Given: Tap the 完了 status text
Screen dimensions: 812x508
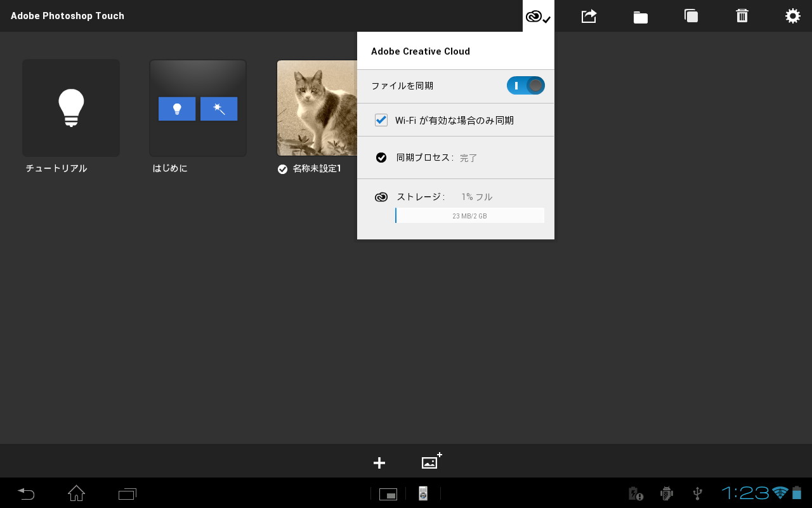Looking at the screenshot, I should [x=469, y=158].
